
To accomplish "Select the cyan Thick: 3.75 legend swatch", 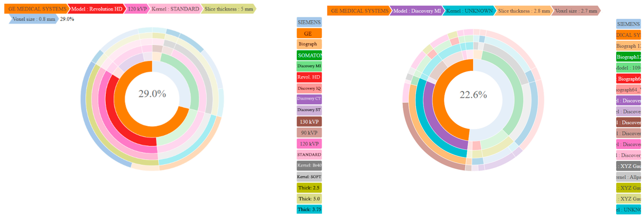I will pos(309,209).
